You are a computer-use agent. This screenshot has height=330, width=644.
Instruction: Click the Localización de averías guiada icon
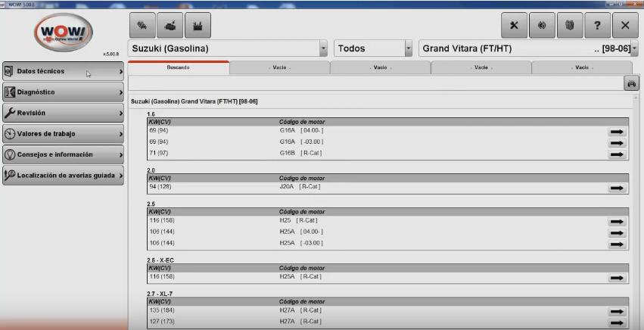coord(9,175)
